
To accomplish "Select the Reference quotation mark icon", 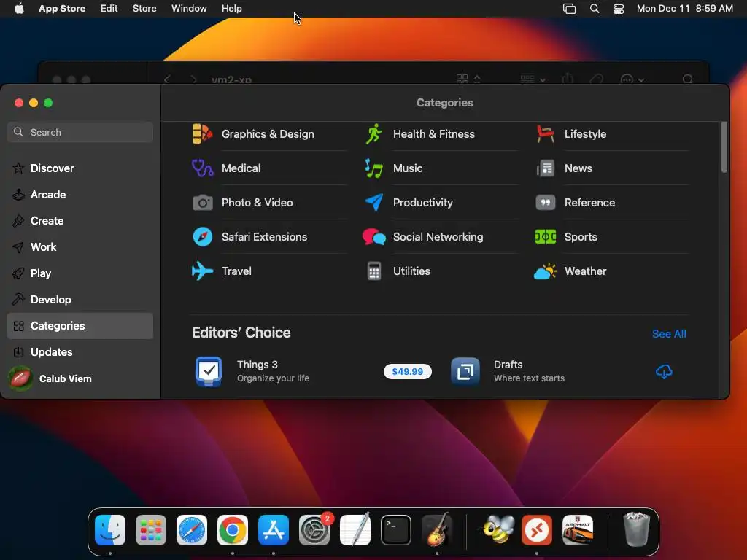I will tap(545, 203).
